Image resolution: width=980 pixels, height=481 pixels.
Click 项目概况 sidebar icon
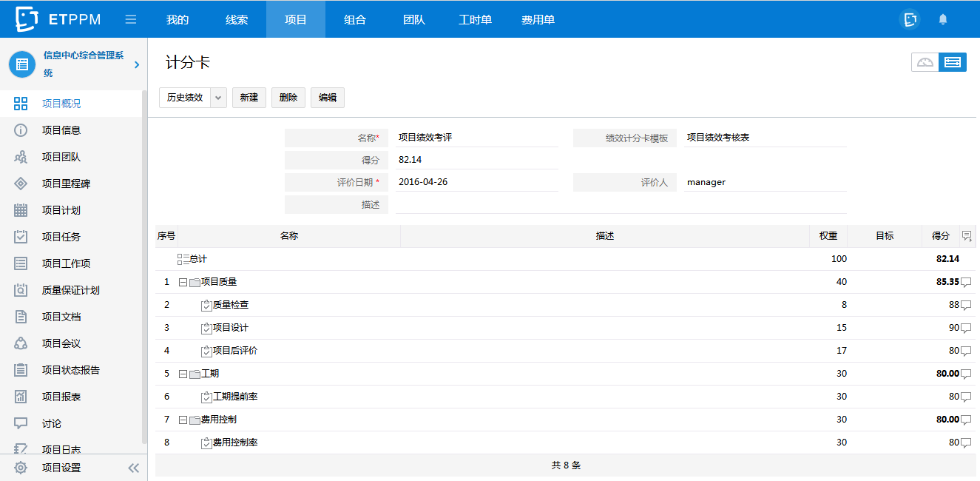pyautogui.click(x=21, y=104)
